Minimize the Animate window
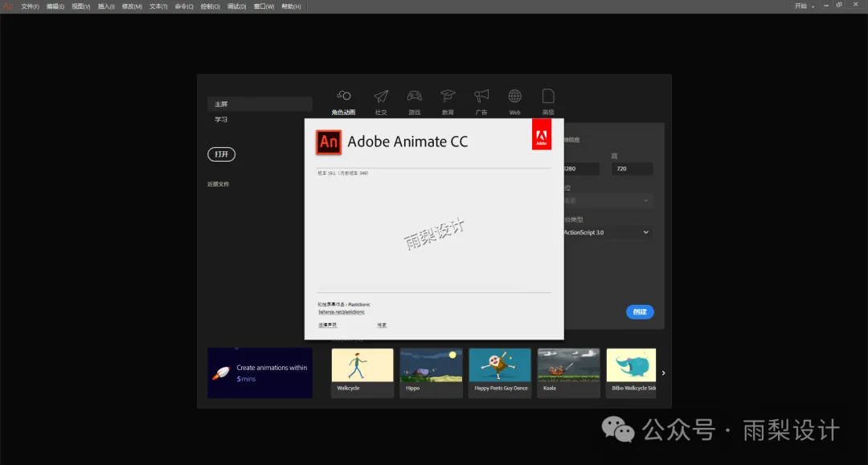 pyautogui.click(x=826, y=6)
